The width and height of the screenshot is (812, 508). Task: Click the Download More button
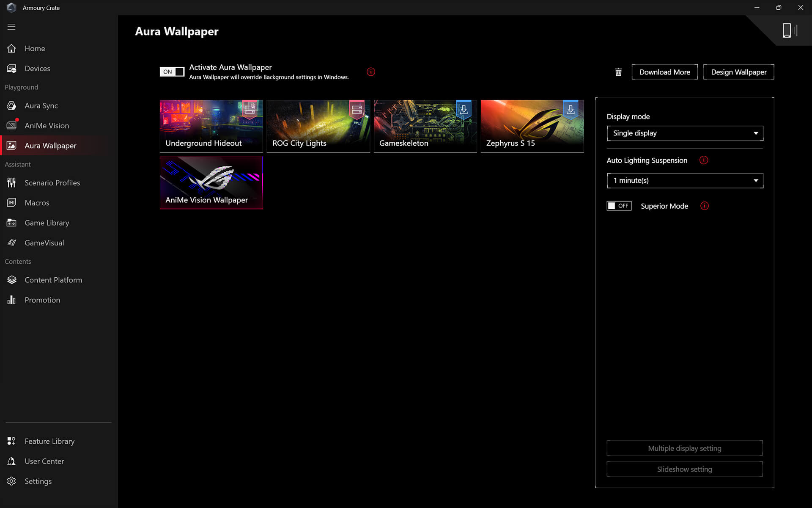665,72
